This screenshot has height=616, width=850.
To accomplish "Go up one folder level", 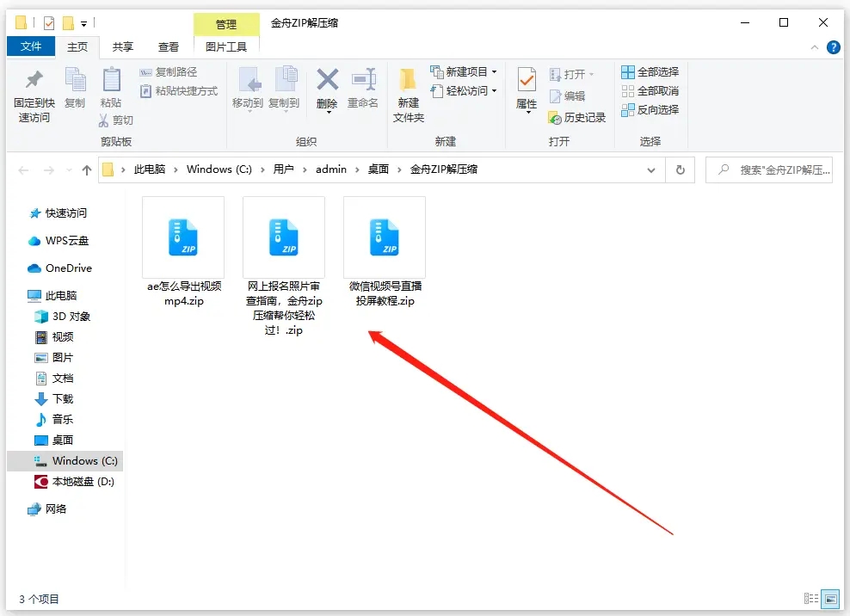I will 87,170.
